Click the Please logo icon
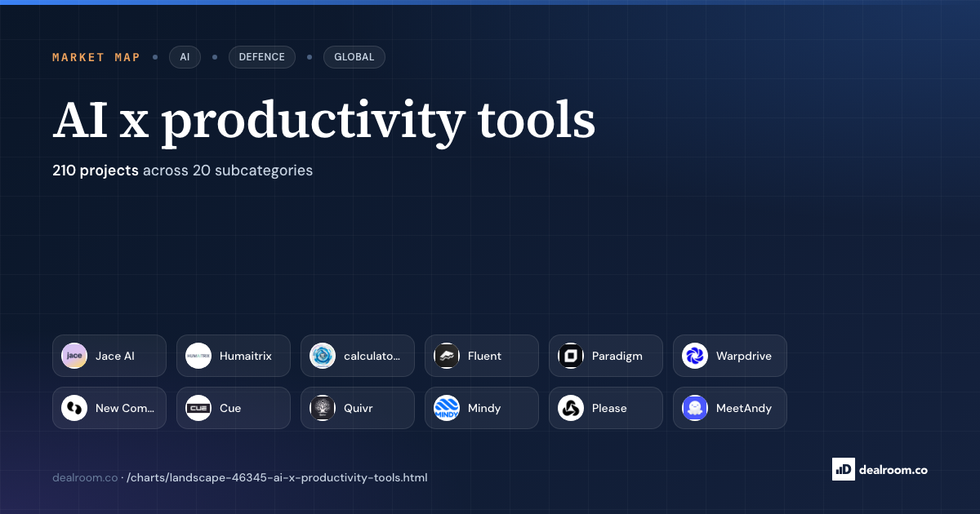This screenshot has height=514, width=980. (x=571, y=408)
